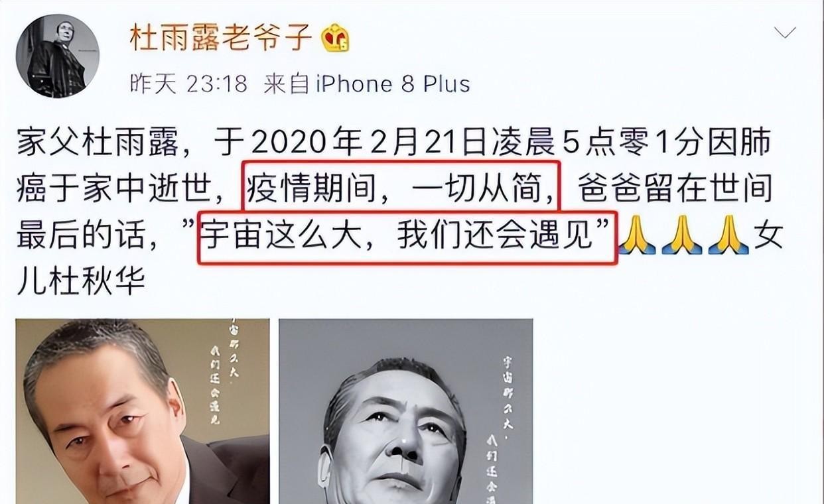This screenshot has height=504, width=824.
Task: Click the middle praying hands emoji
Action: pyautogui.click(x=682, y=237)
